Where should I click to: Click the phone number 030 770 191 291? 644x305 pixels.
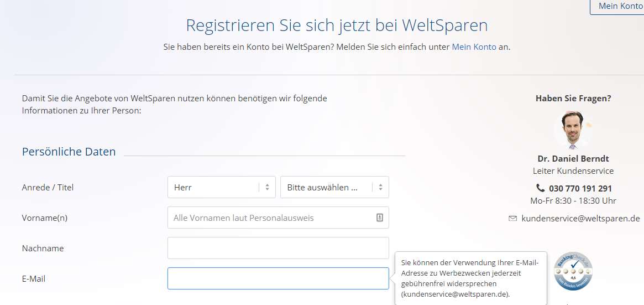click(580, 189)
